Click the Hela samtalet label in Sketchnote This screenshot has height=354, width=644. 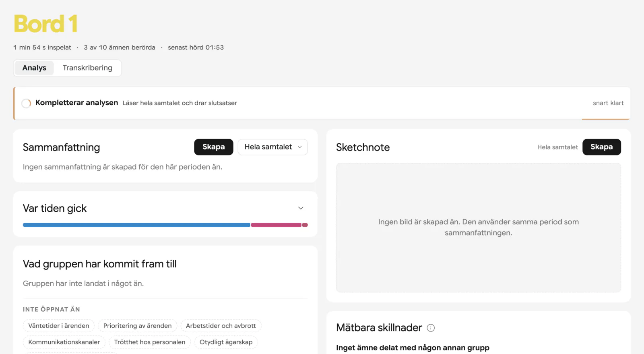pyautogui.click(x=557, y=147)
